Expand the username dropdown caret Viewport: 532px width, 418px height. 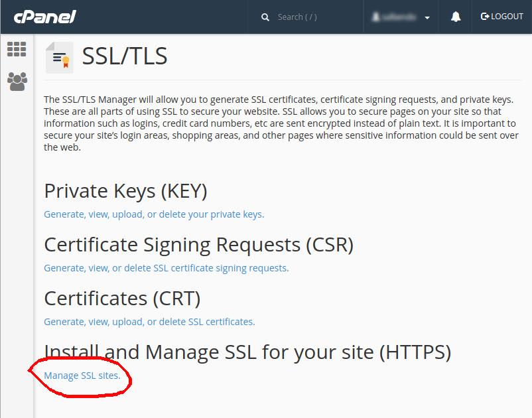pos(427,18)
